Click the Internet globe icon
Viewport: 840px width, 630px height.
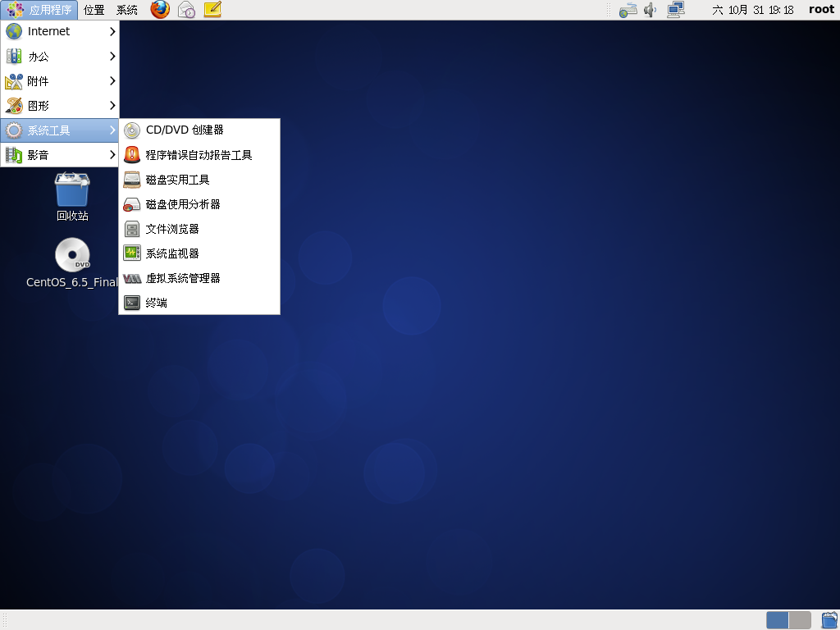pos(14,32)
